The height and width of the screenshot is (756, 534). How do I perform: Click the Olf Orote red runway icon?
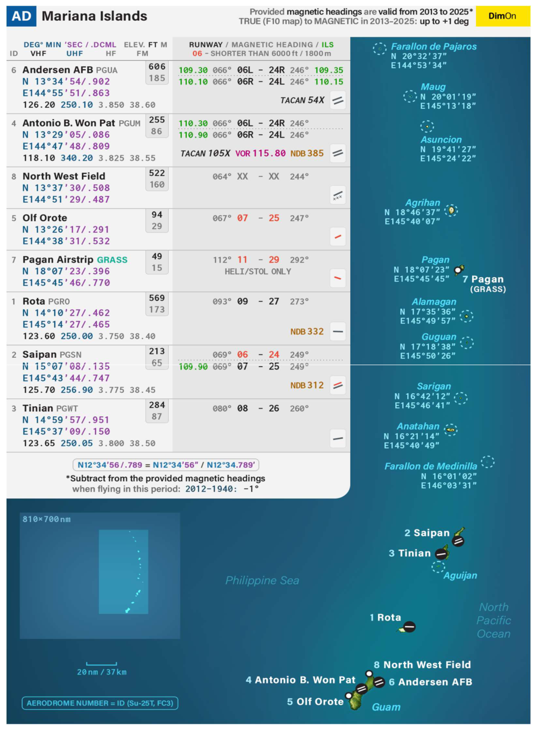click(337, 237)
